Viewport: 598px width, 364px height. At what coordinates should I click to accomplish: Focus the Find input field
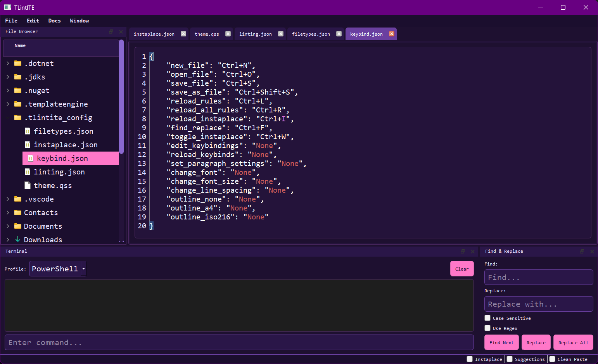[538, 277]
